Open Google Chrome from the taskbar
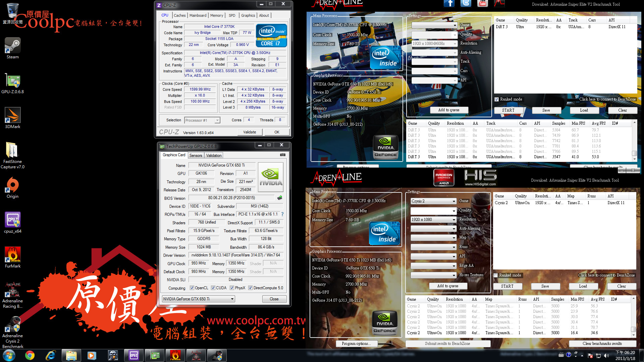The image size is (644, 362). pos(30,355)
